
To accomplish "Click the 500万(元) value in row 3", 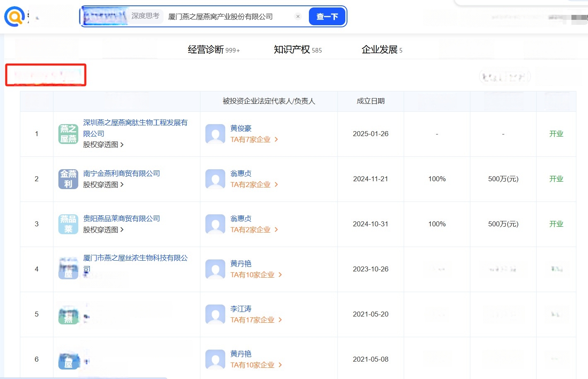I will click(x=503, y=224).
